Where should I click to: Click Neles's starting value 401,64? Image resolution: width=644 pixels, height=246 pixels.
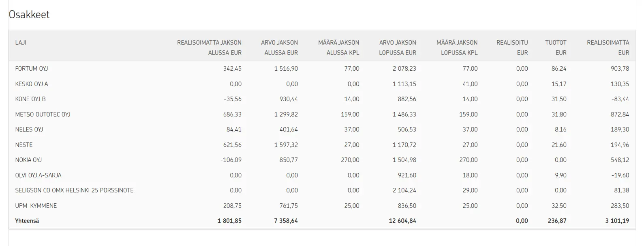(x=289, y=129)
